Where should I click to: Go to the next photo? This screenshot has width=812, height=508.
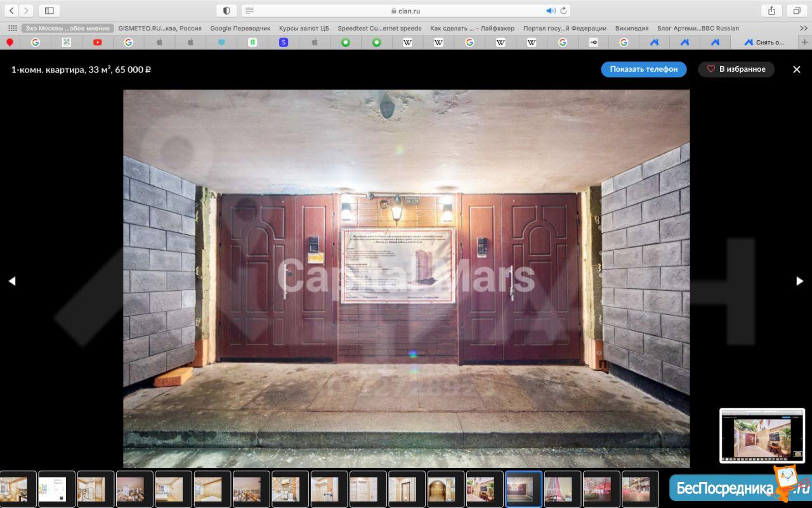coord(799,281)
